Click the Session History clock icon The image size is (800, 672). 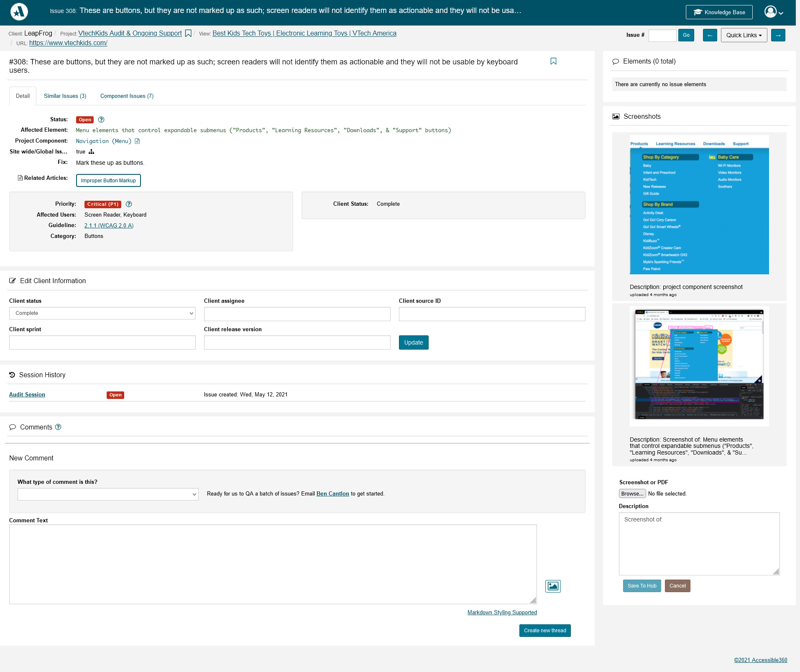pos(12,375)
